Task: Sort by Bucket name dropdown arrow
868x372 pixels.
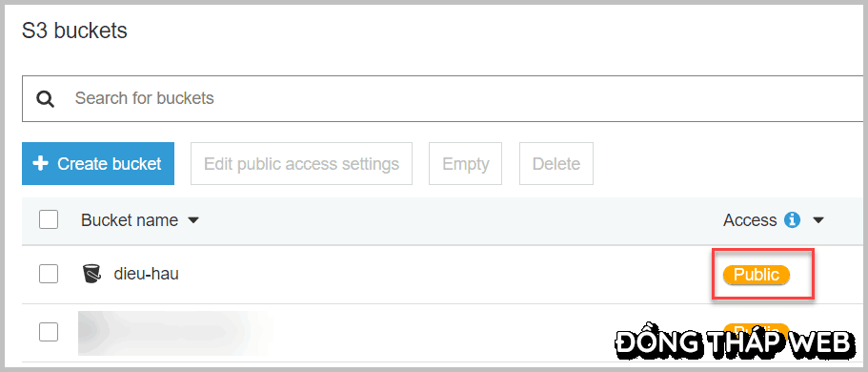Action: coord(192,220)
